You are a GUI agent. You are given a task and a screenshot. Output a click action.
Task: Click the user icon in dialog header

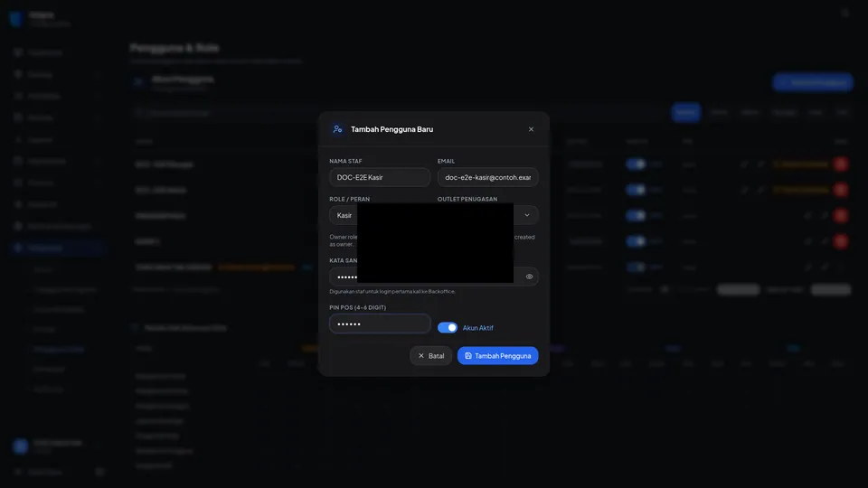[337, 129]
